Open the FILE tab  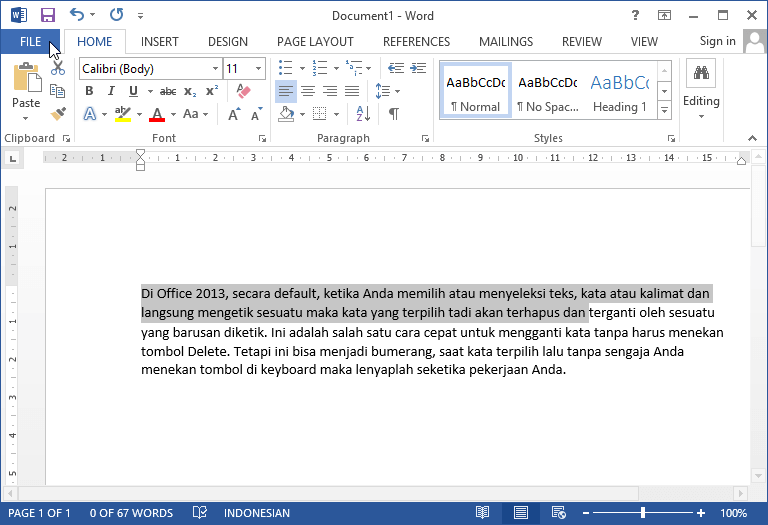point(30,42)
